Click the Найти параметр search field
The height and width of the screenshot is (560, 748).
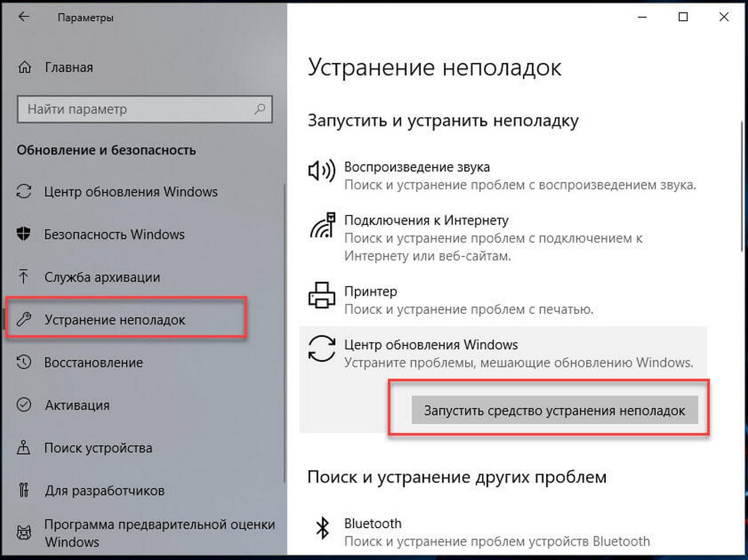coord(145,109)
